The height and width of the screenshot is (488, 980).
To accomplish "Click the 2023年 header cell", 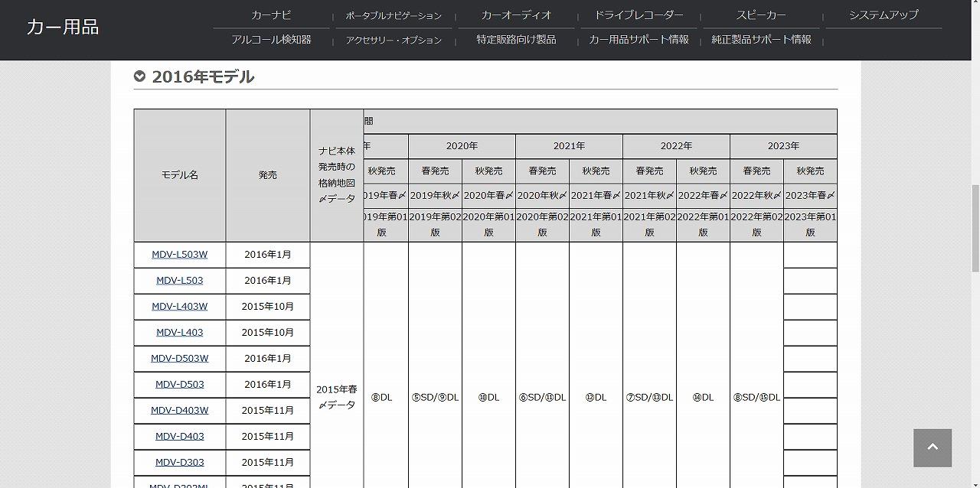I will [783, 146].
